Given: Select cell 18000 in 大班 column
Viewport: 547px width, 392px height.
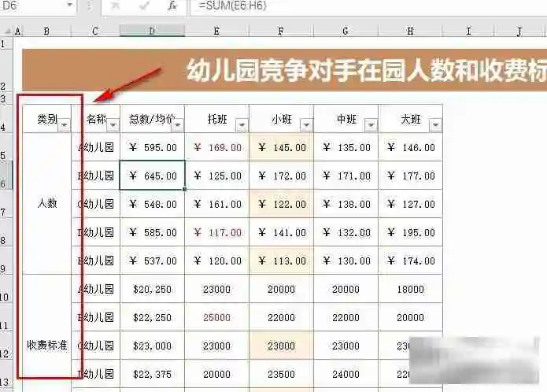Looking at the screenshot, I should click(410, 289).
